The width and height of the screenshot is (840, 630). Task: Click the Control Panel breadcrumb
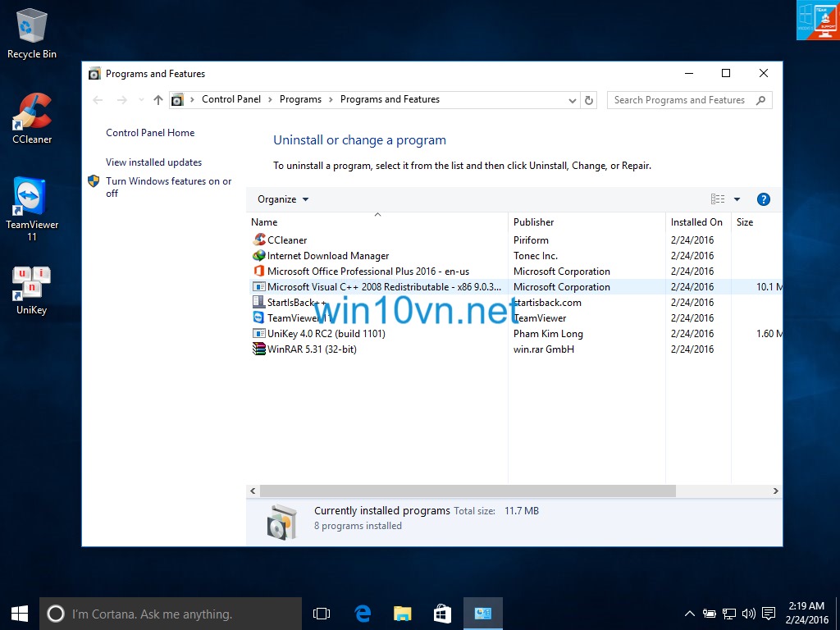(231, 99)
